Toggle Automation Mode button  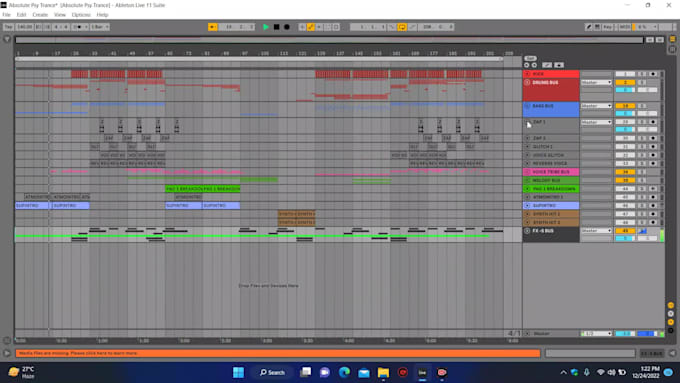547,65
